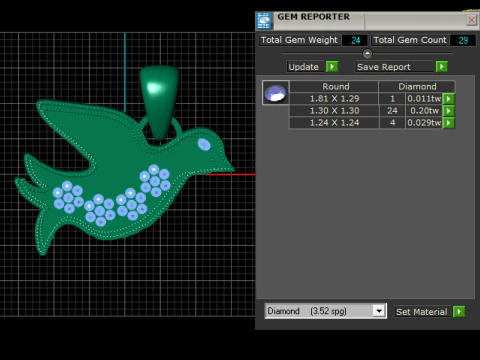Click the Gem Reporter logo icon

(x=264, y=20)
